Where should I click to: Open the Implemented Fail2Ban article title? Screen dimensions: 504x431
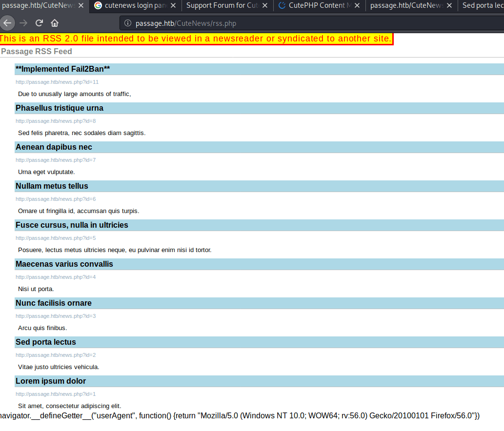[62, 69]
